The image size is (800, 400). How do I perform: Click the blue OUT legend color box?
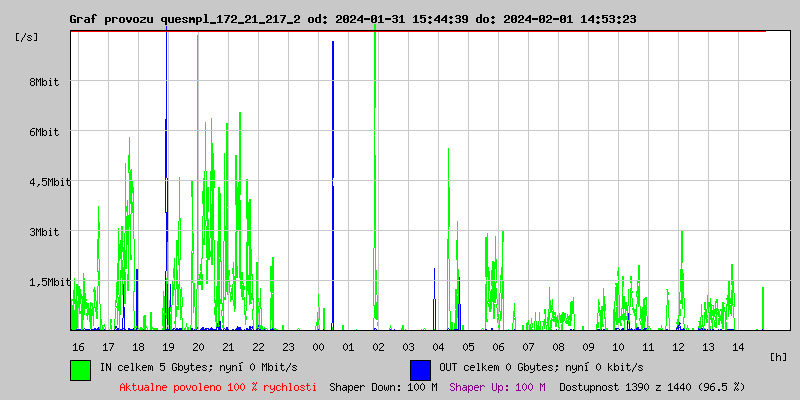(420, 369)
